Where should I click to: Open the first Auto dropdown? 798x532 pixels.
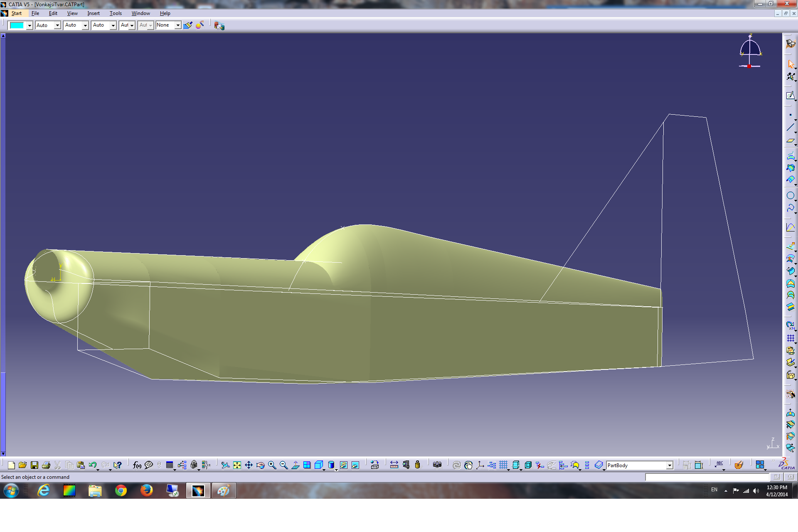coord(57,25)
